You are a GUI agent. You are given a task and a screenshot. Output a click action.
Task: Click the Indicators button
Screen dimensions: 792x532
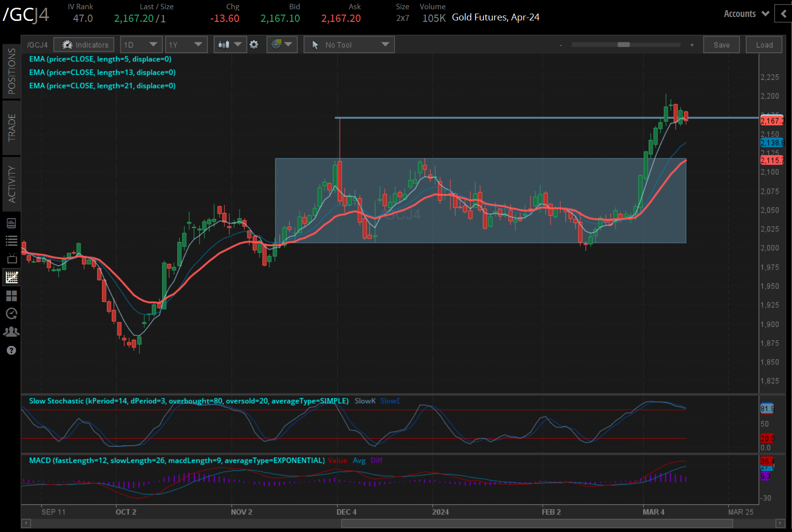[x=84, y=45]
